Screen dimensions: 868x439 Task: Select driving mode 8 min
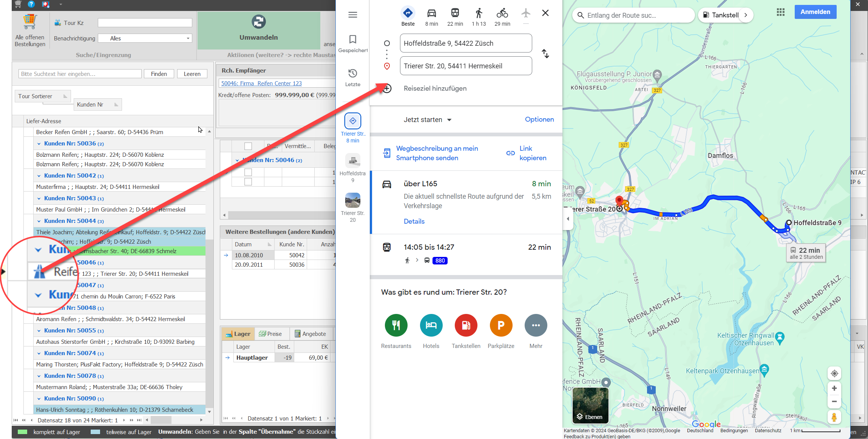click(431, 17)
